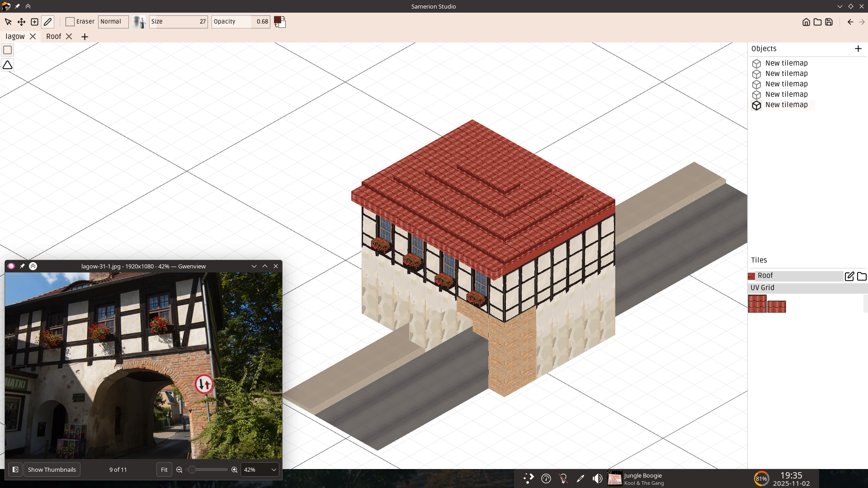Toggle Gwenview sidebar panel button
868x488 pixels.
(x=15, y=469)
